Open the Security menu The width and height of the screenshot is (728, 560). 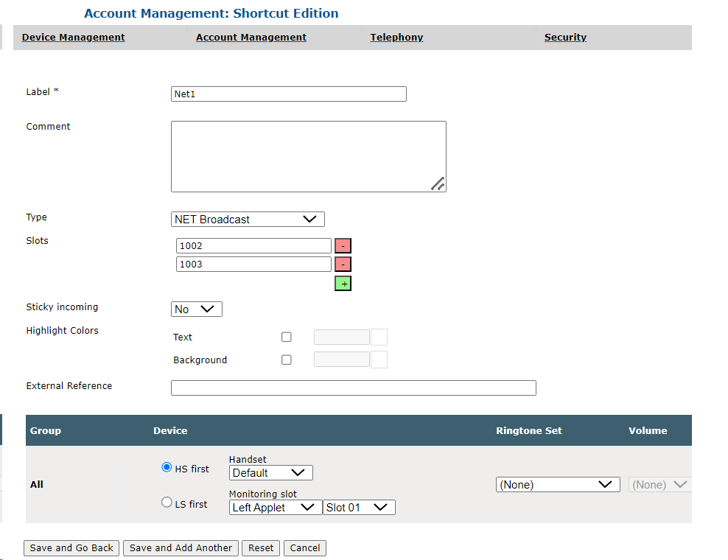(565, 37)
